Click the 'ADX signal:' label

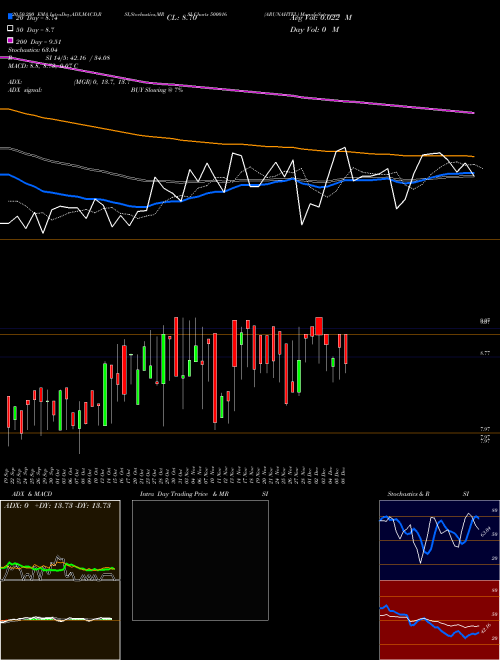(25, 90)
